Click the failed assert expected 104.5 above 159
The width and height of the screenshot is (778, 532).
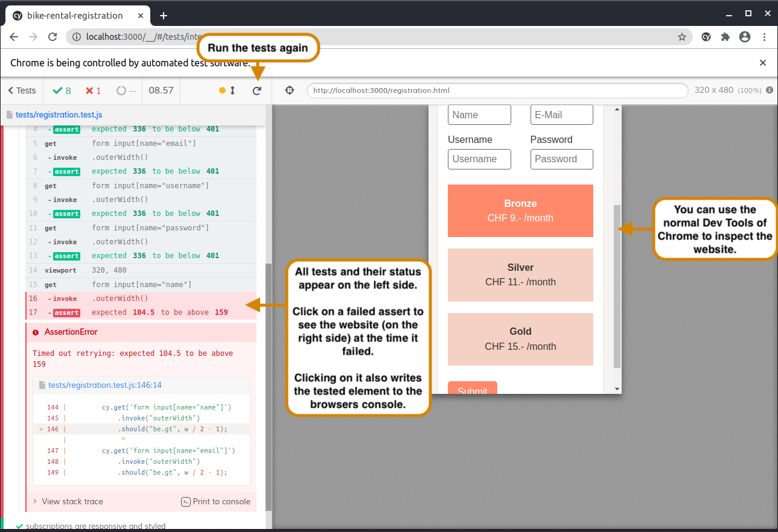[x=142, y=312]
